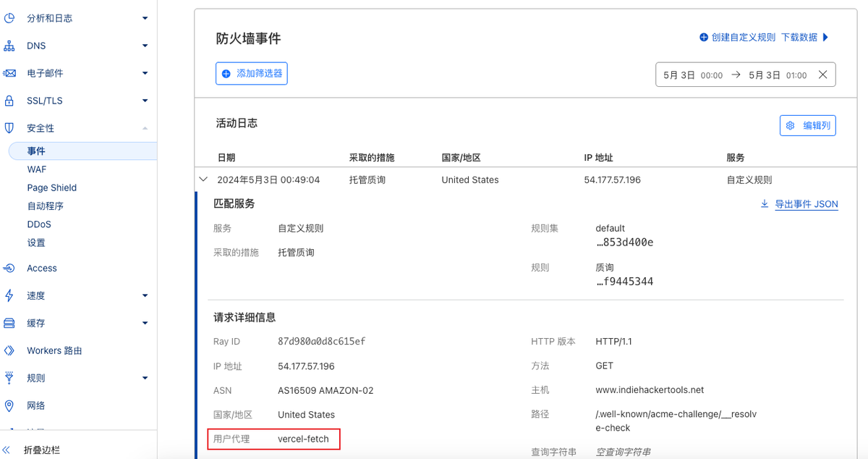This screenshot has height=459, width=868.
Task: Click the network location pin icon
Action: click(x=9, y=405)
